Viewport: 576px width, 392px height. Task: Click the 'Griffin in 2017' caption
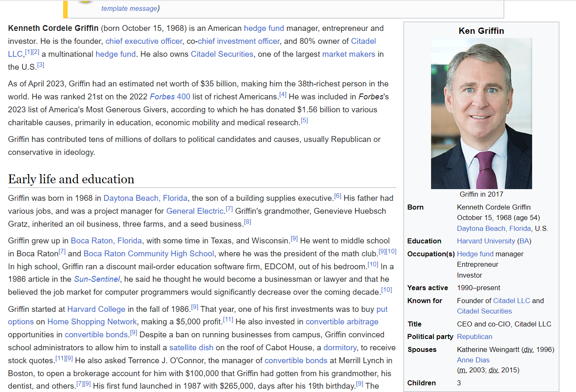481,195
